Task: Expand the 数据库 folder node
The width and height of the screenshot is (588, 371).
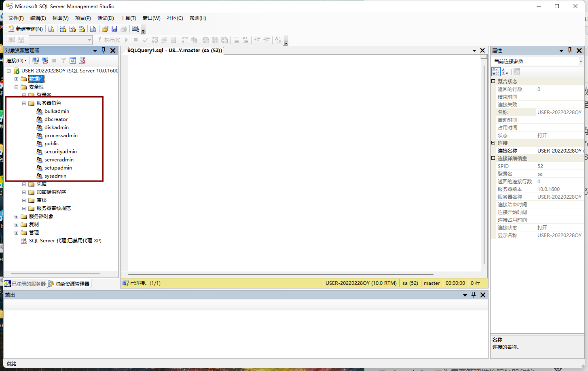Action: point(16,79)
